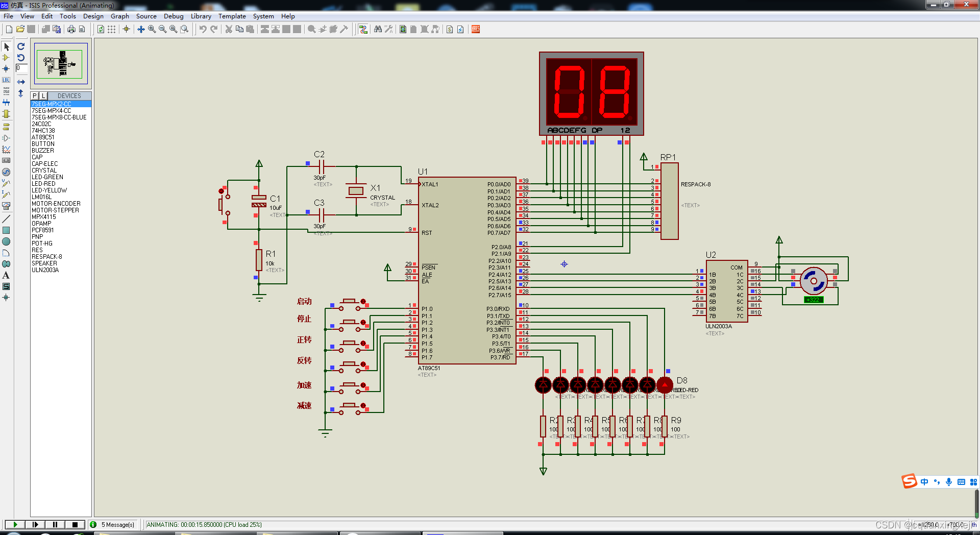The width and height of the screenshot is (980, 535).
Task: Open the Library menu
Action: 201,16
